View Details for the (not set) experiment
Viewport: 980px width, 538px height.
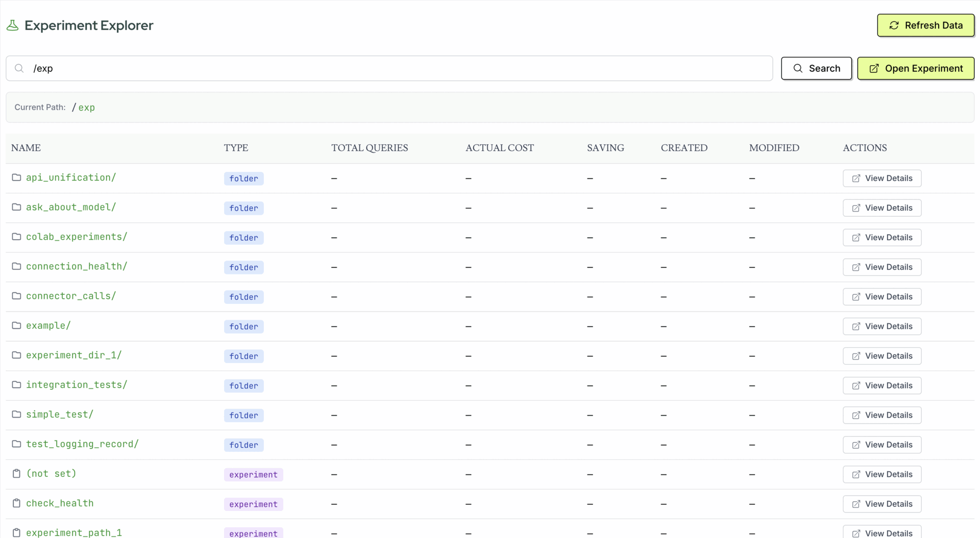coord(882,474)
